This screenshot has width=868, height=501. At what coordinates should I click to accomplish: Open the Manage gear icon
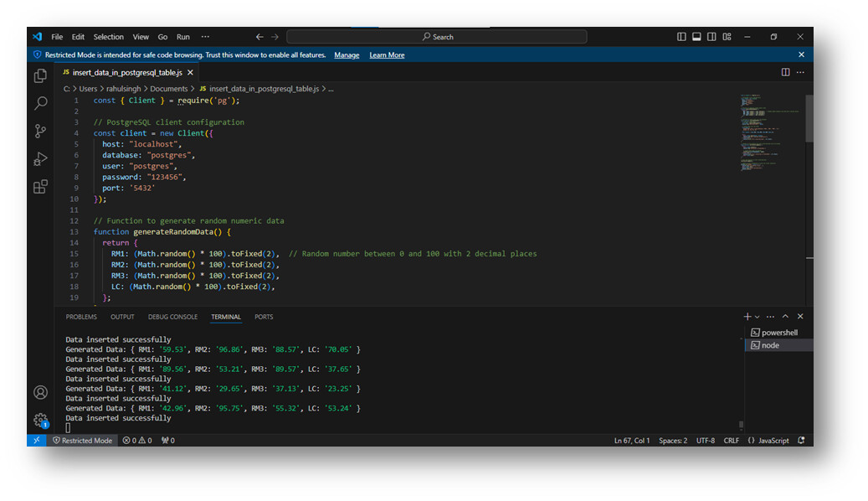tap(40, 421)
